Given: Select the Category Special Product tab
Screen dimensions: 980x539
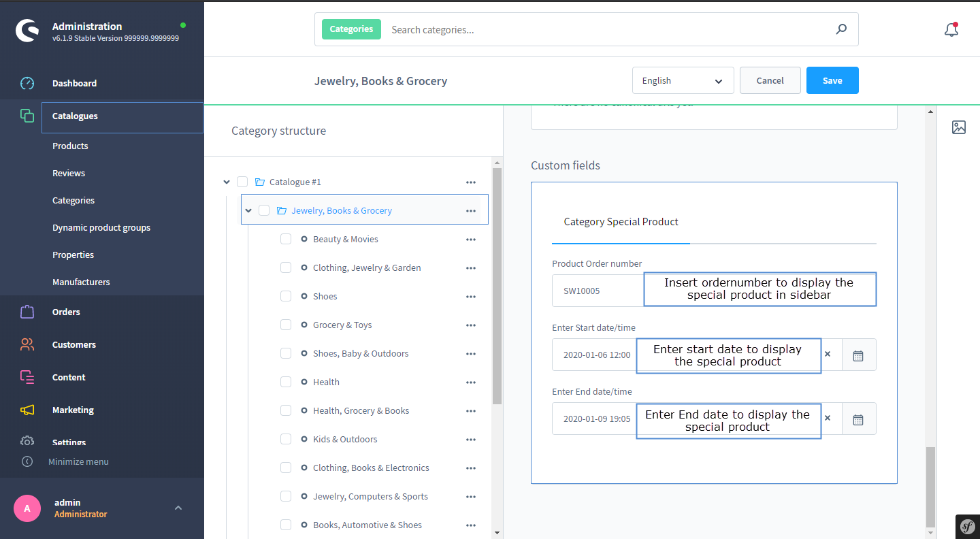Looking at the screenshot, I should [x=621, y=222].
